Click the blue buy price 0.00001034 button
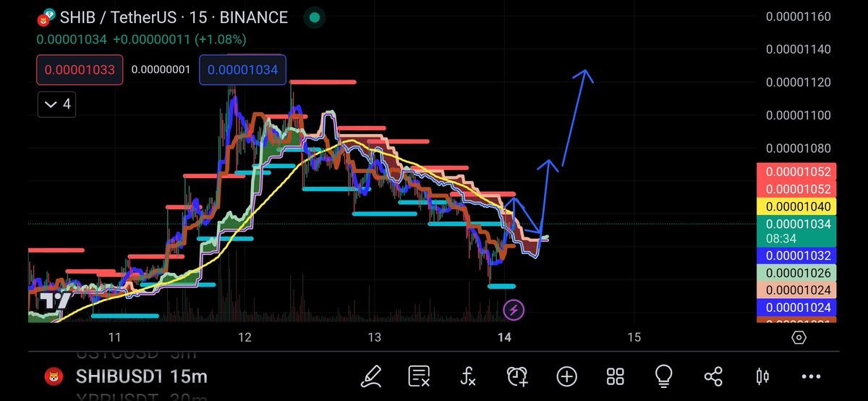This screenshot has width=868, height=401. pyautogui.click(x=242, y=70)
